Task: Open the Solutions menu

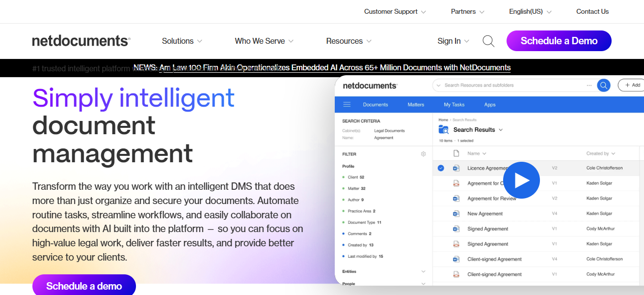Action: point(182,41)
